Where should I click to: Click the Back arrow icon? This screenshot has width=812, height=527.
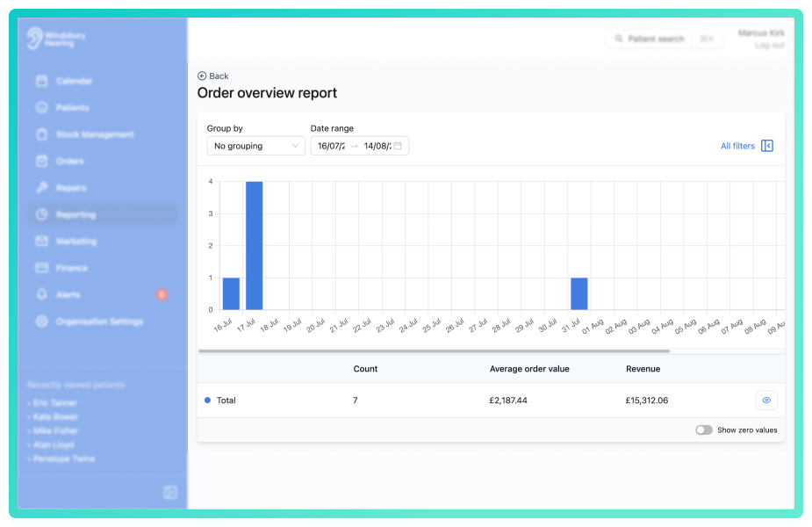point(202,76)
